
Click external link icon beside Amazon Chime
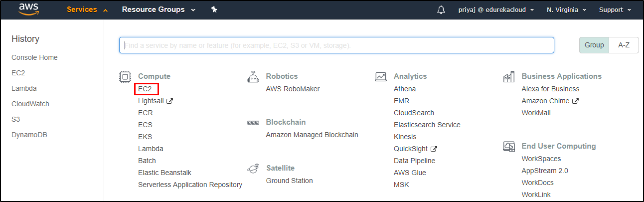tap(575, 101)
